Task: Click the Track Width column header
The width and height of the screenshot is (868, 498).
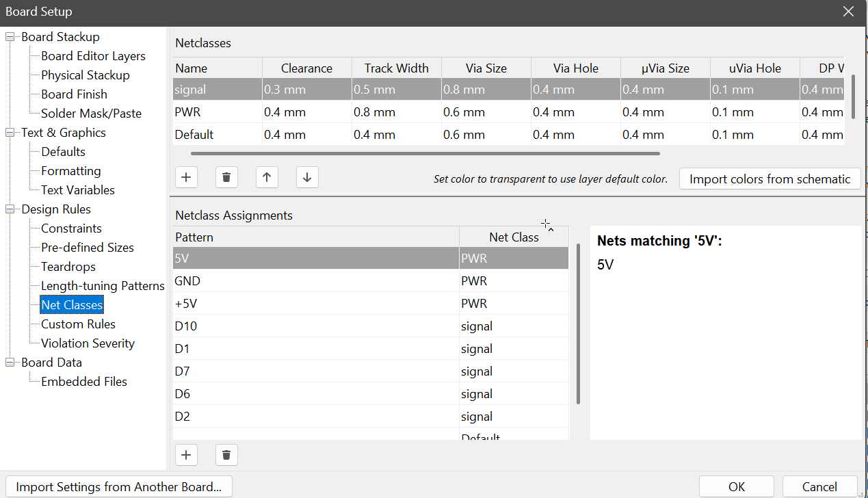Action: click(396, 68)
